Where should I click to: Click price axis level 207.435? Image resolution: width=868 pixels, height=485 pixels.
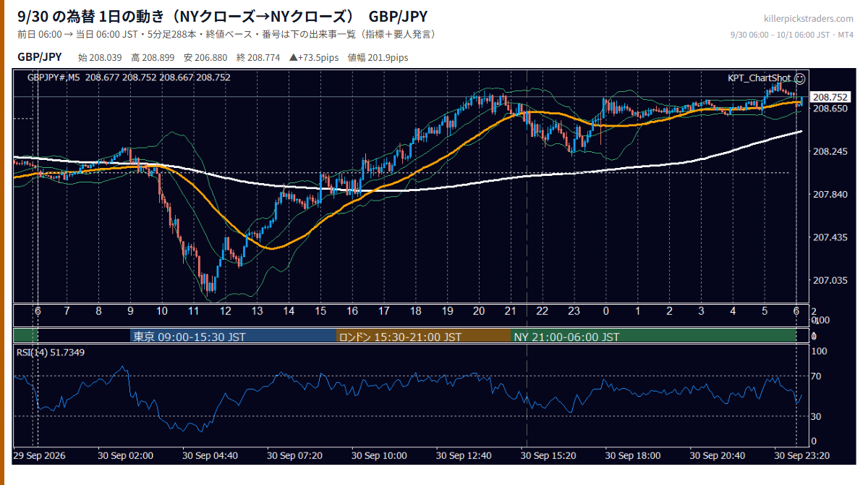(830, 237)
